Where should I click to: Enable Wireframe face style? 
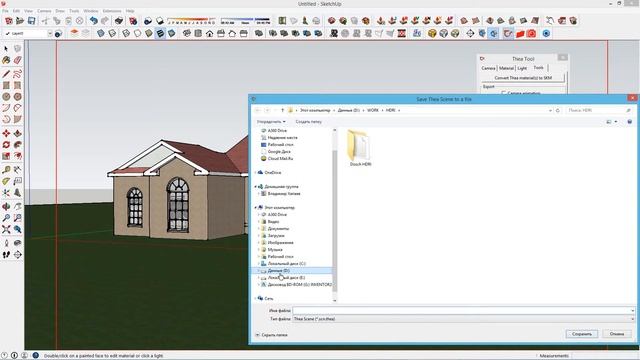click(x=126, y=33)
